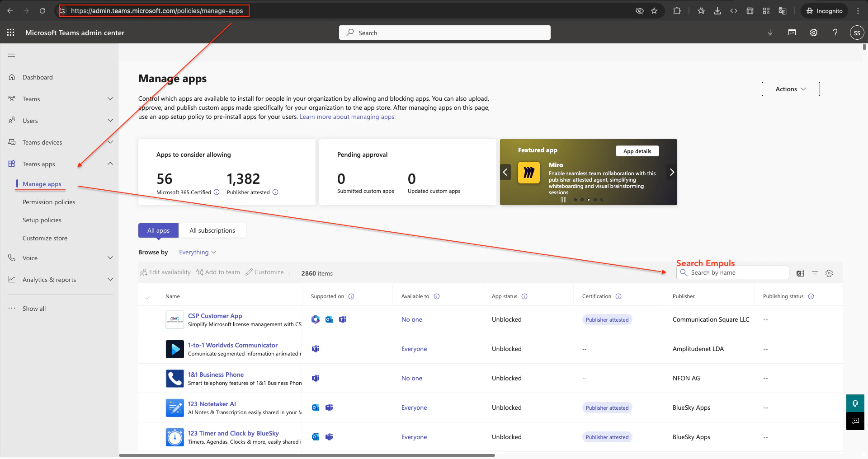Open 1-to-1 Worldvds Communicator app link
This screenshot has width=868, height=459.
(x=233, y=345)
